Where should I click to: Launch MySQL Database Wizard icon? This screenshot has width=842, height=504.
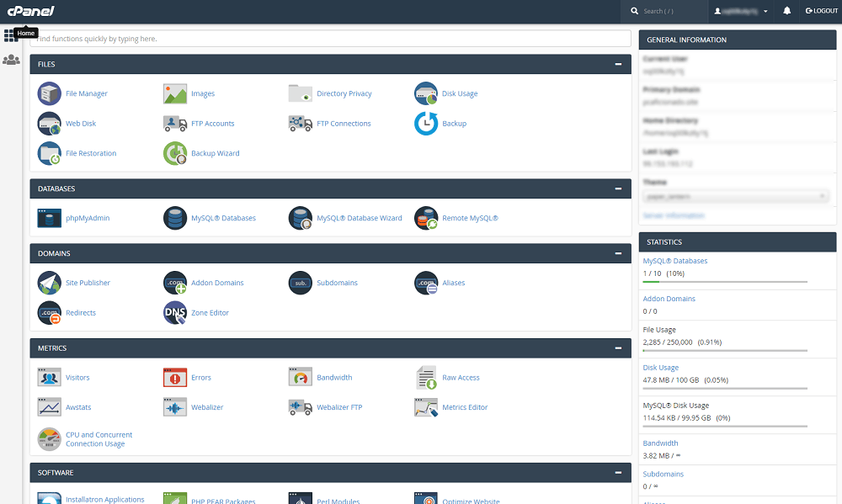click(301, 218)
